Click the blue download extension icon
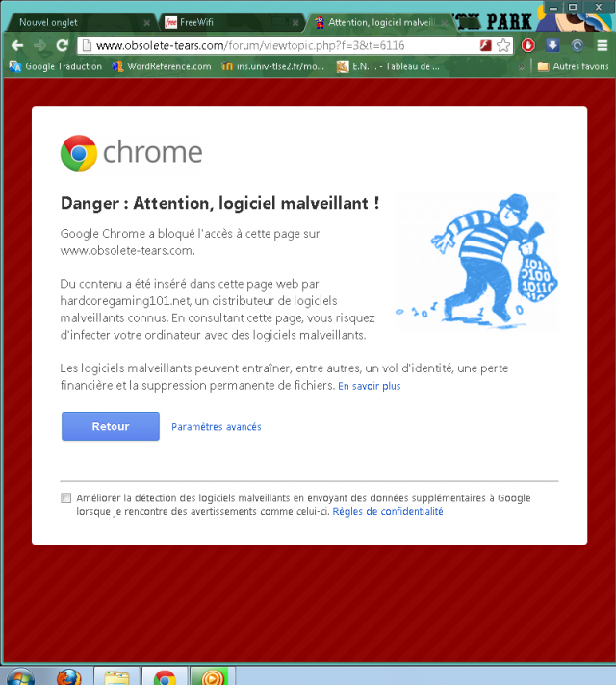Viewport: 616px width, 685px height. (552, 45)
